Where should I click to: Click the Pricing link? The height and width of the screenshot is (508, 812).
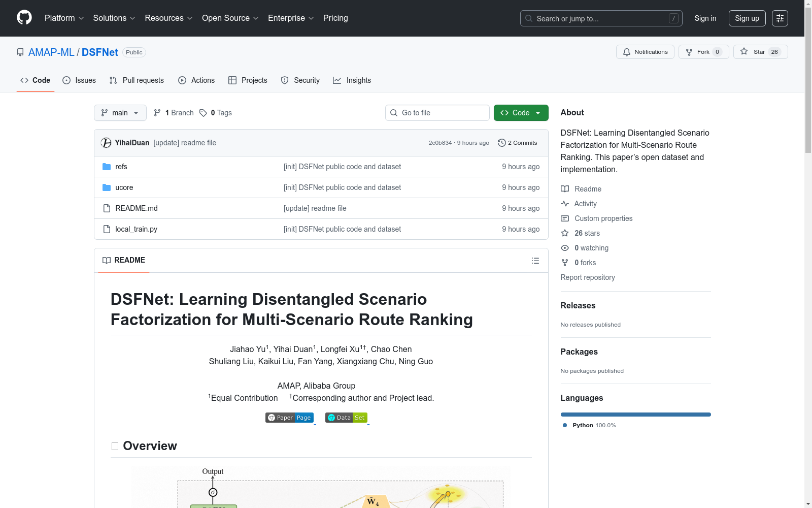coord(335,18)
